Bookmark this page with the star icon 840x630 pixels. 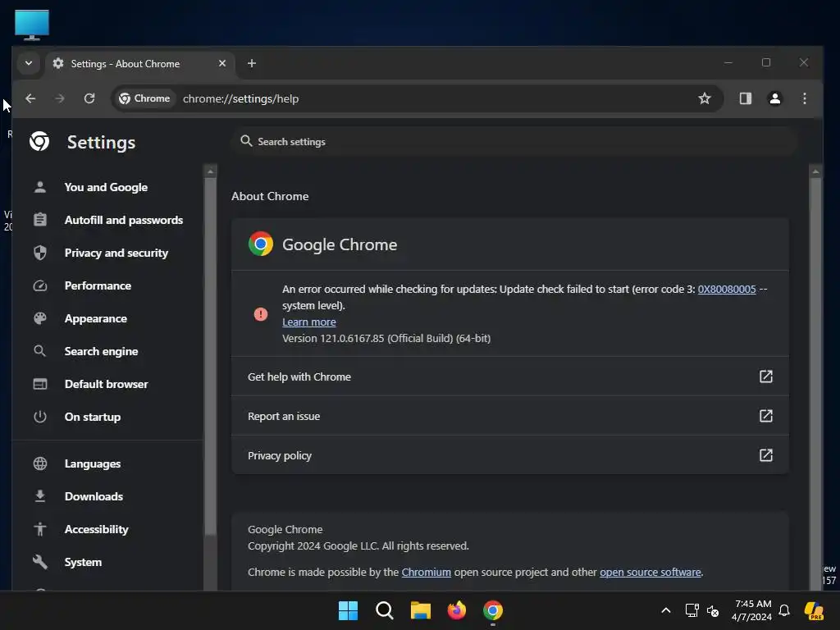[x=705, y=98]
